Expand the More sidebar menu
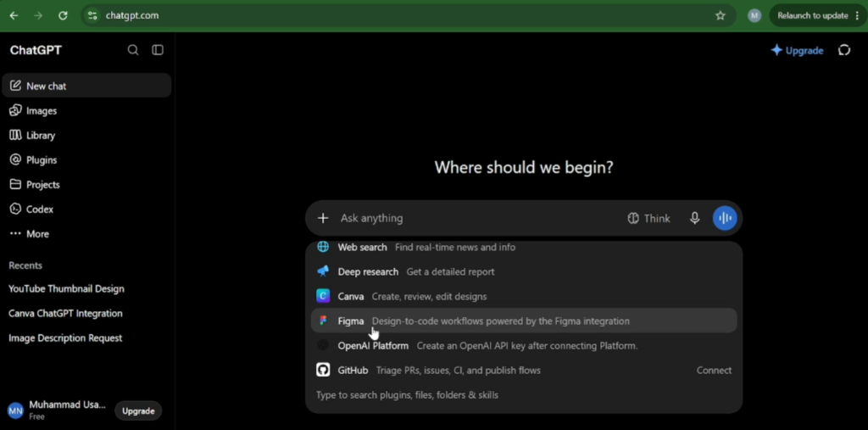Viewport: 868px width, 430px height. 86,234
